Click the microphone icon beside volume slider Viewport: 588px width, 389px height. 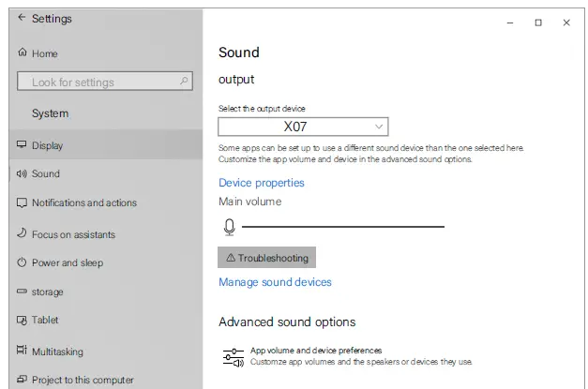point(229,227)
